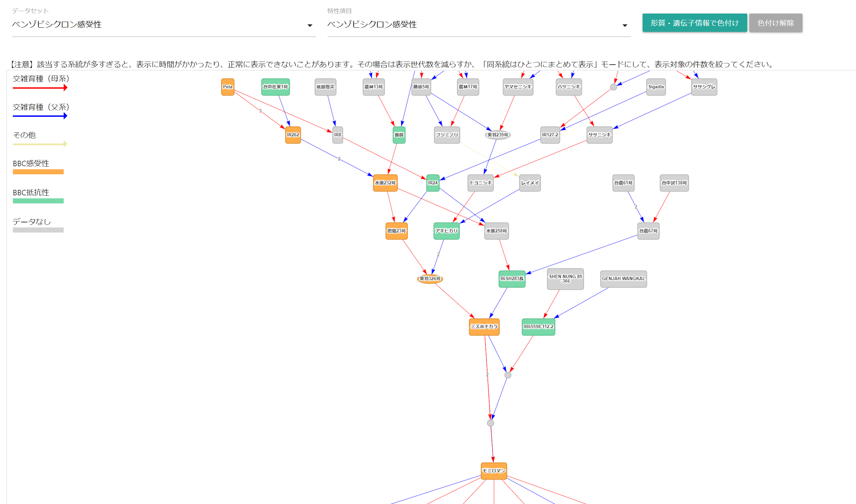
Task: Select the アキヒカリ node
Action: (x=446, y=231)
